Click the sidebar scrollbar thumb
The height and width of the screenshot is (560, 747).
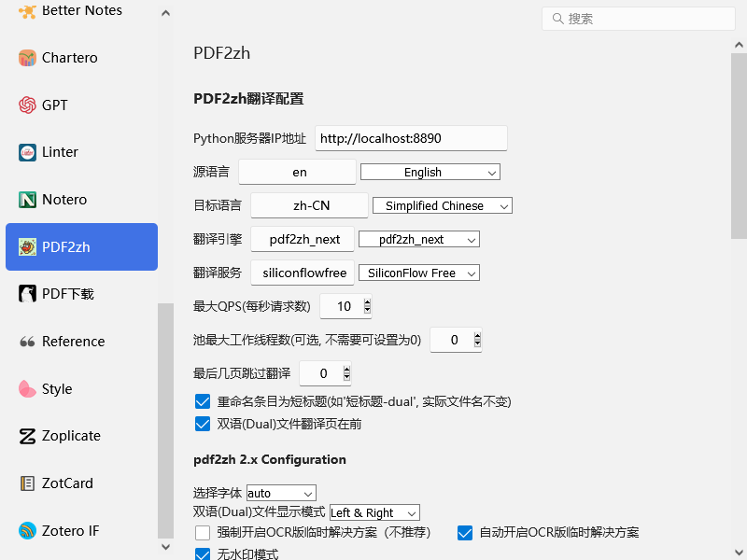coord(166,421)
